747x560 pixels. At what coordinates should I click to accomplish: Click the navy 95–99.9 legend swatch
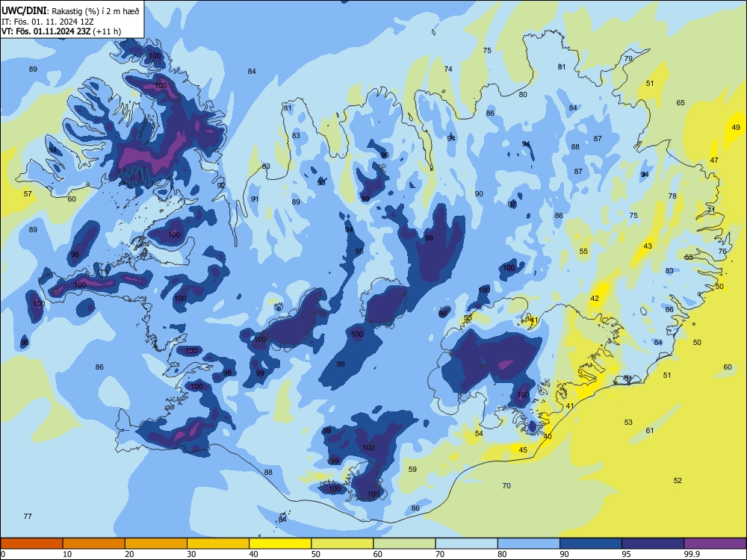653,544
